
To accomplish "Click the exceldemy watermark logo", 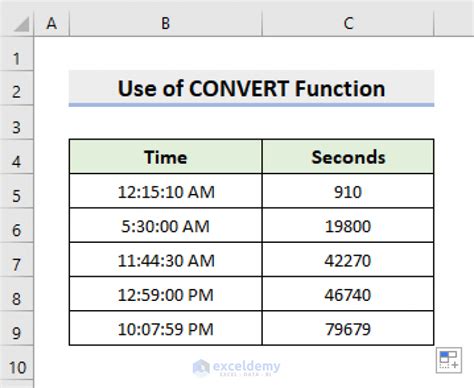I will tap(237, 367).
